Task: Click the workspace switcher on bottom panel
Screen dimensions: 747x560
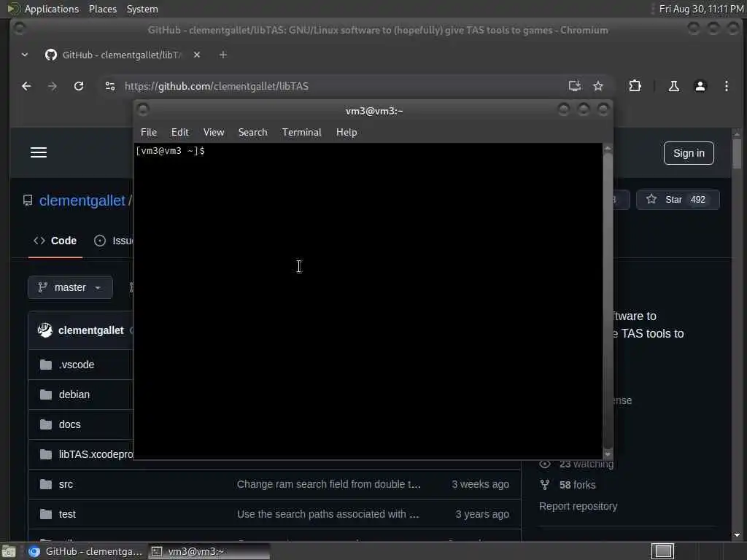Action: 662,551
